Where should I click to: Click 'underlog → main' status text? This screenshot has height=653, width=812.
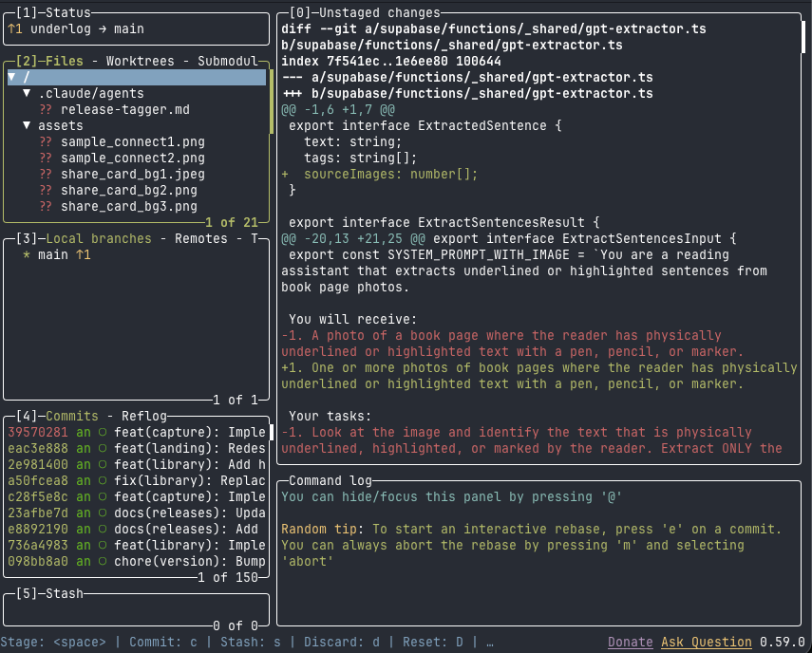[x=87, y=29]
